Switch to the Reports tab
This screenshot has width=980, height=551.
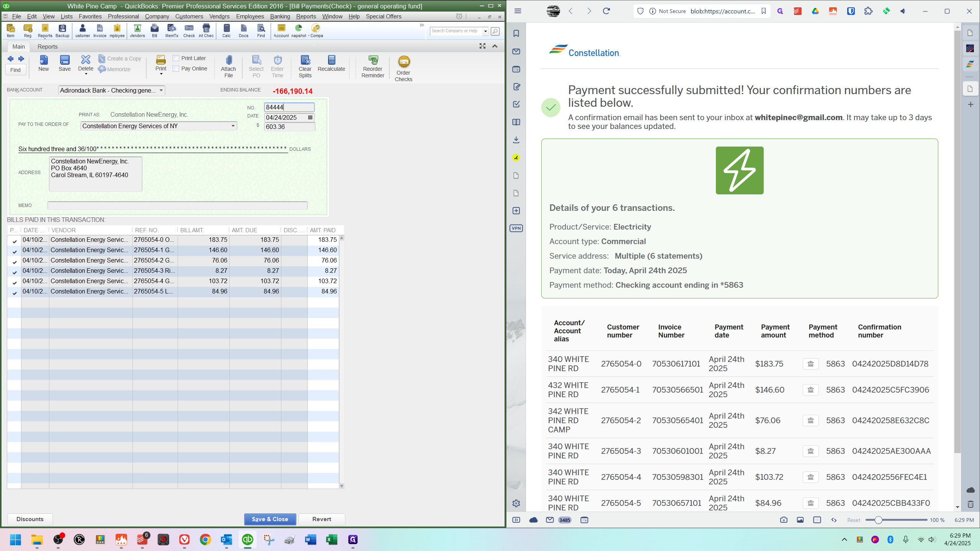point(47,46)
